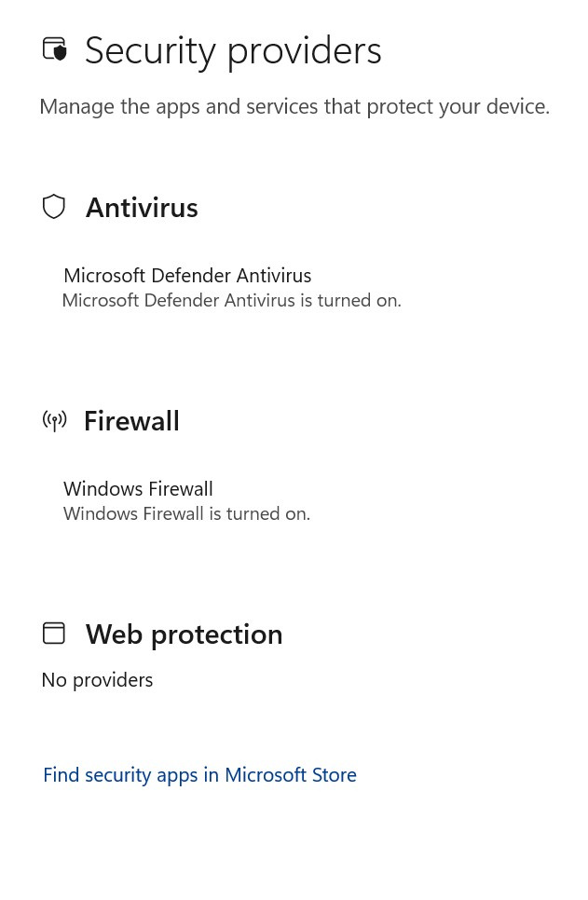Select the Web protection section heading
This screenshot has width=588, height=900.
pos(184,633)
